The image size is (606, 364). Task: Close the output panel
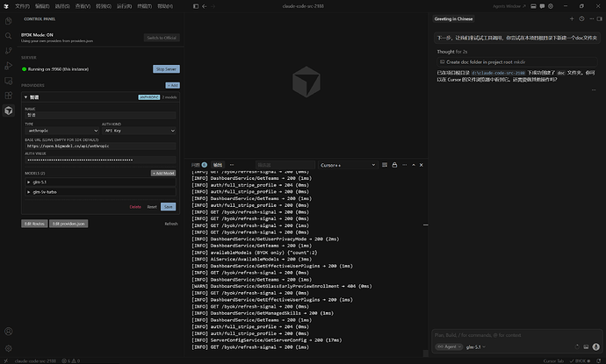[x=422, y=165]
